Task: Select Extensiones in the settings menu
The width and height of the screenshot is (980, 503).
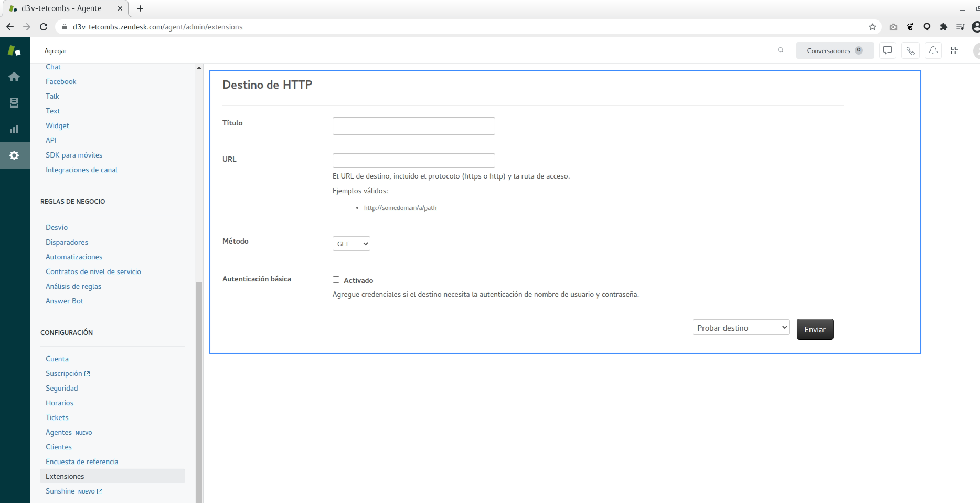Action: point(65,476)
